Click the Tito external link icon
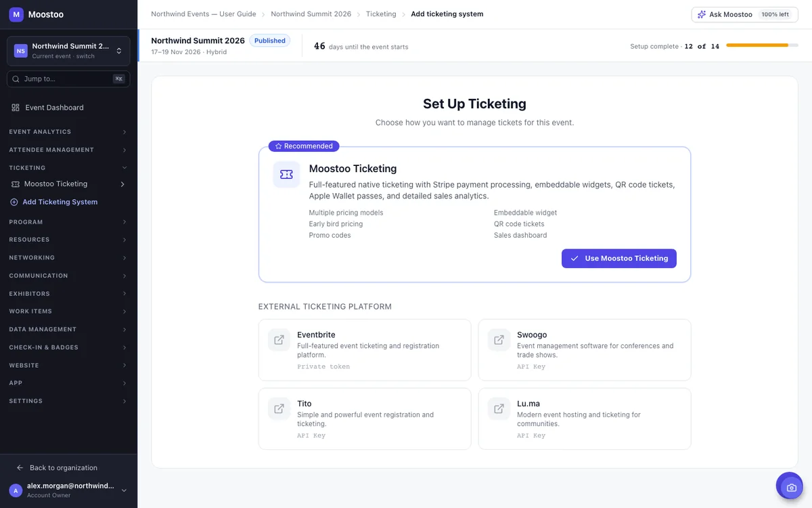 click(279, 409)
